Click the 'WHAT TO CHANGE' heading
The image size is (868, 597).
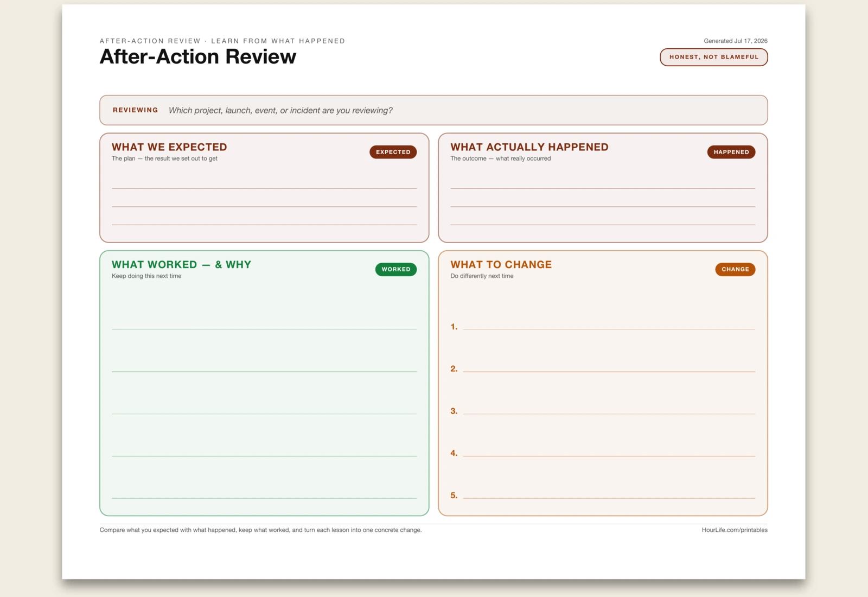(x=501, y=265)
